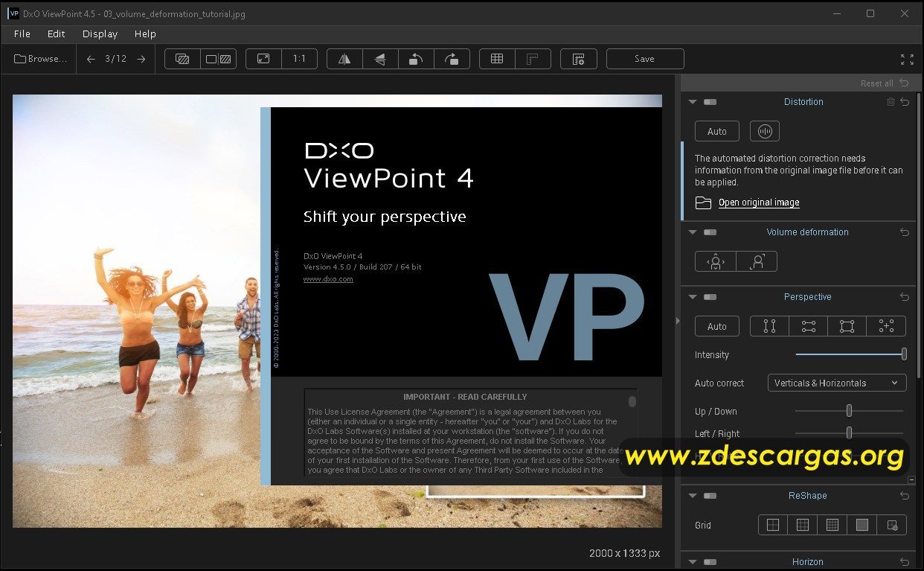Toggle the Distortion correction switch
The height and width of the screenshot is (571, 924).
coord(710,102)
